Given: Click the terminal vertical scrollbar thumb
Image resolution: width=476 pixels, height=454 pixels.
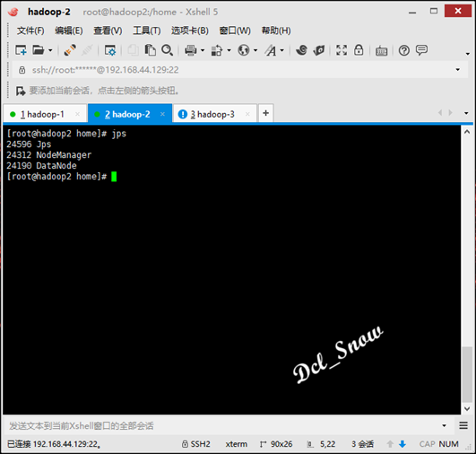Looking at the screenshot, I should [467, 374].
